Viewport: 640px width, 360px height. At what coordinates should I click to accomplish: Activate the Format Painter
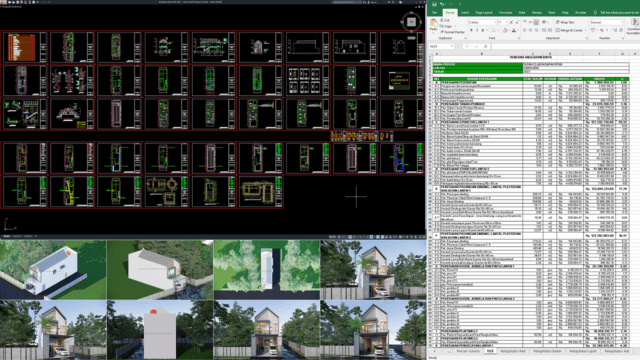(x=453, y=32)
